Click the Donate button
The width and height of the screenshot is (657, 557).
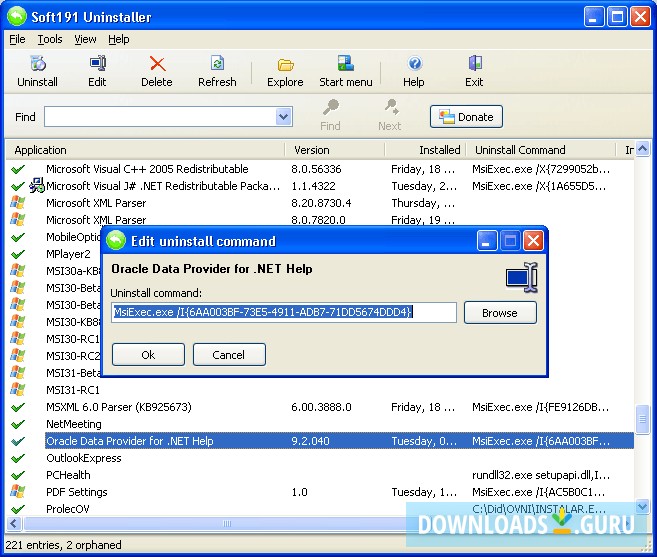pyautogui.click(x=466, y=117)
